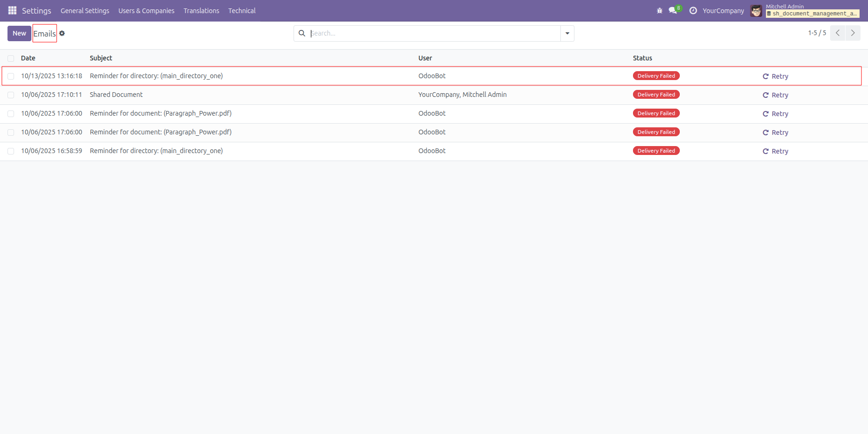Click the debug bug icon
The image size is (868, 434).
tap(660, 11)
